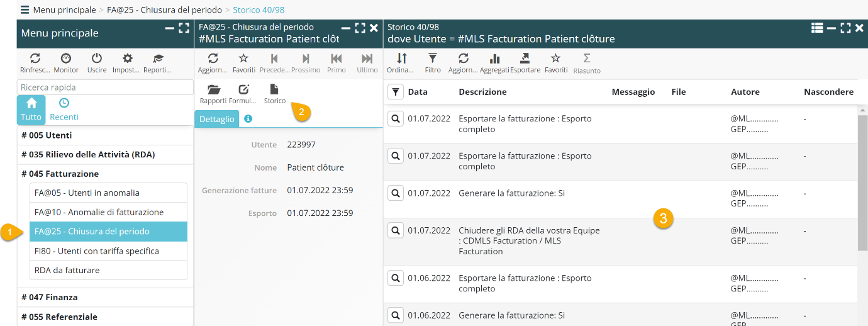This screenshot has width=868, height=326.
Task: Click Esportare in Storico toolbar
Action: (x=525, y=59)
